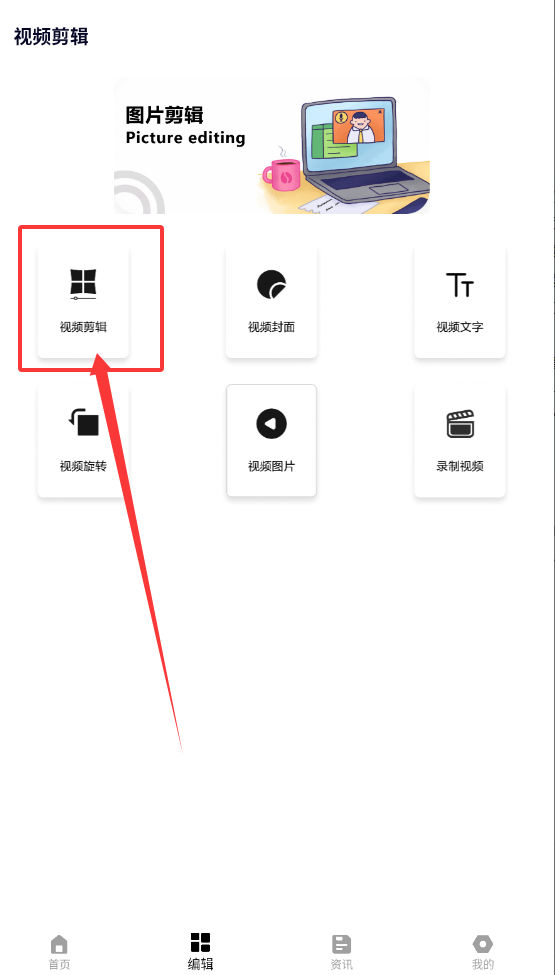Choose the 视频旋转 rotate icon
The image size is (555, 975).
point(83,423)
